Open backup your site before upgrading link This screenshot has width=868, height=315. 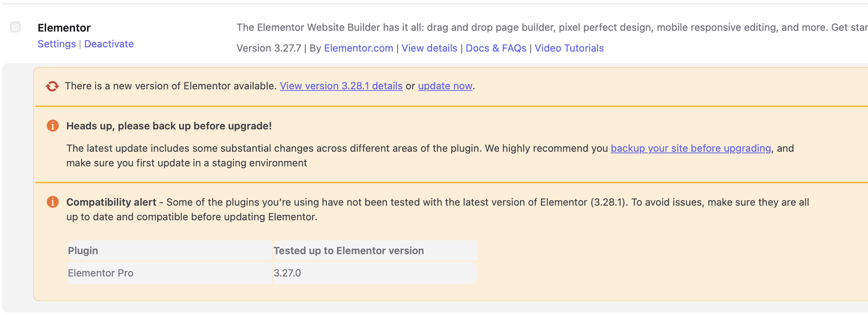[x=691, y=148]
